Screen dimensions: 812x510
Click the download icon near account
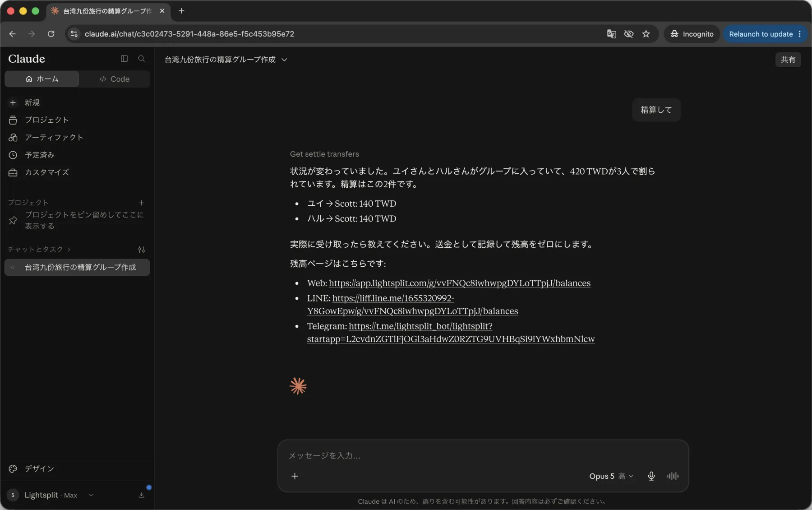point(141,495)
